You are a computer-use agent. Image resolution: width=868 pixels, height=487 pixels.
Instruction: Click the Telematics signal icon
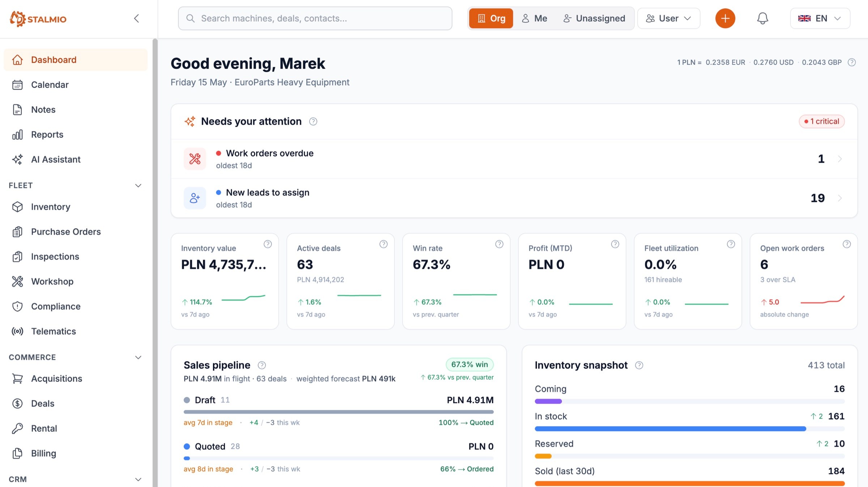17,331
